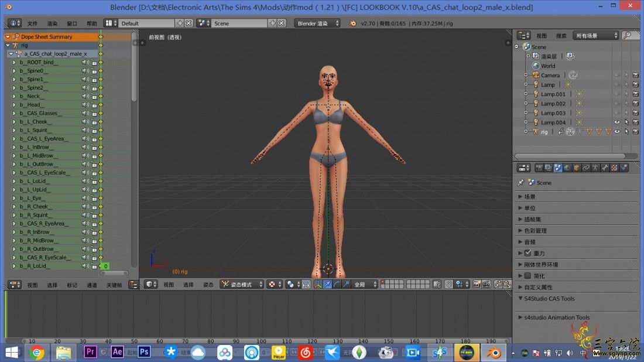Image resolution: width=644 pixels, height=362 pixels.
Task: Open the Armature data properties tab
Action: pyautogui.click(x=595, y=168)
